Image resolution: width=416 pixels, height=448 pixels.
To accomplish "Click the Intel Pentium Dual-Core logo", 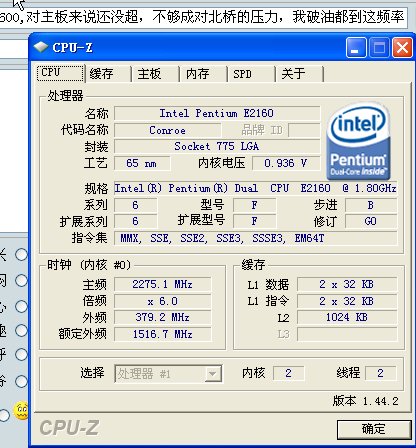I will pos(358,141).
